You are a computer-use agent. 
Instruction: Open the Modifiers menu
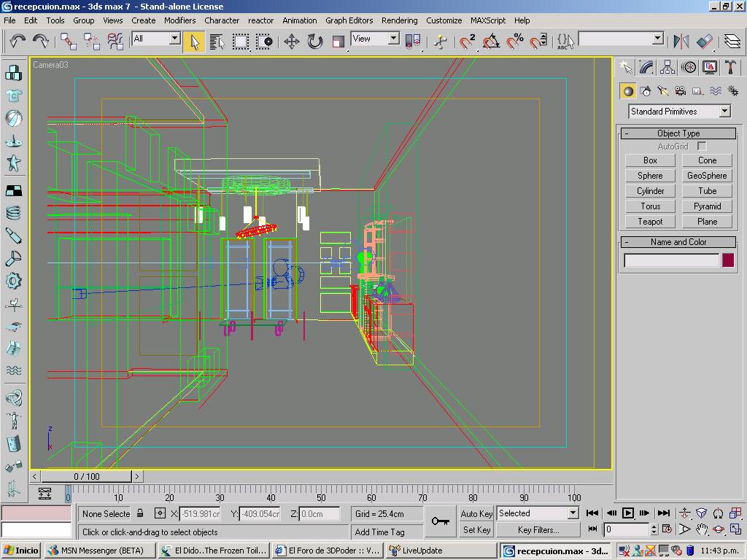[179, 20]
